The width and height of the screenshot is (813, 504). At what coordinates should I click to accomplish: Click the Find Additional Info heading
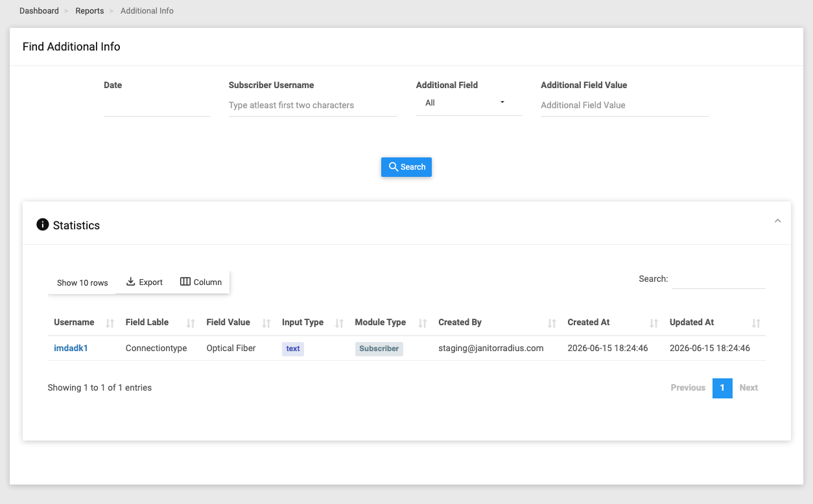point(71,47)
